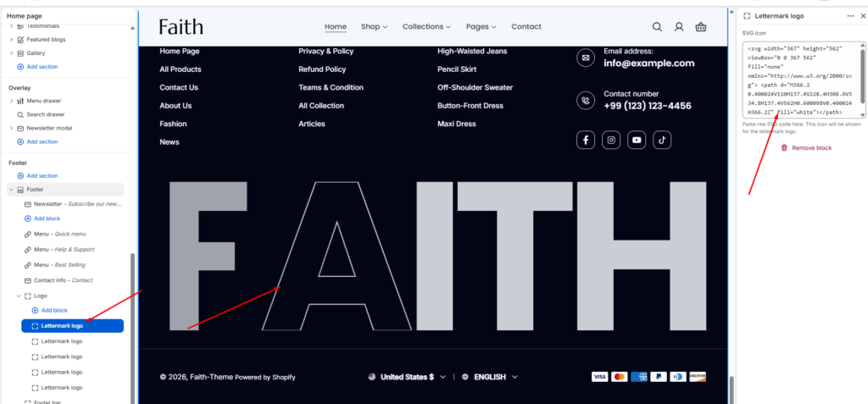Image resolution: width=868 pixels, height=404 pixels.
Task: Open the Shop dropdown menu
Action: click(x=374, y=26)
